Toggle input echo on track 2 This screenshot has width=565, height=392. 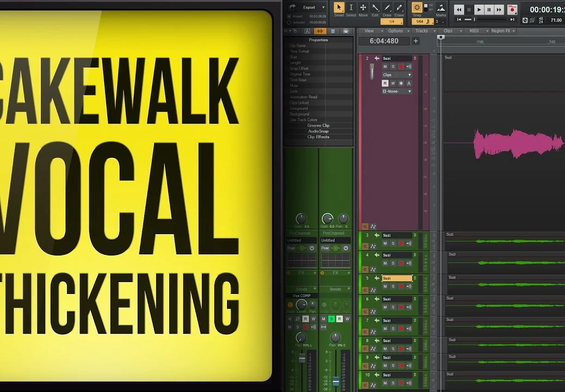[x=409, y=66]
